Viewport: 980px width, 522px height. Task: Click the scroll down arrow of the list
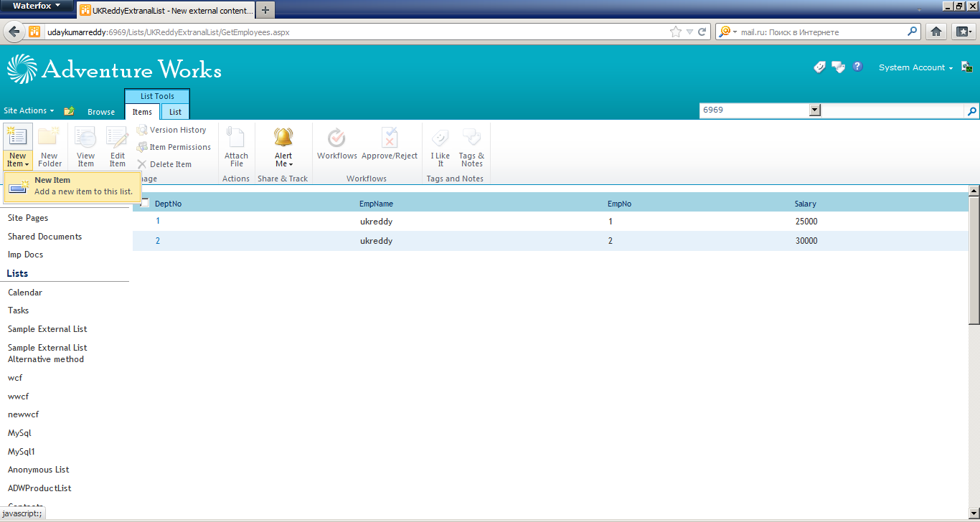(x=974, y=512)
